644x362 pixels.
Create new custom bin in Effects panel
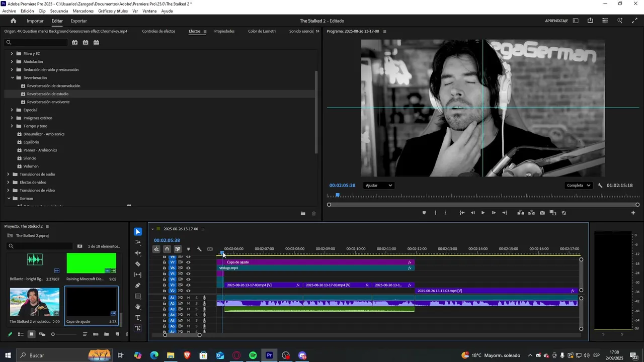click(x=303, y=214)
